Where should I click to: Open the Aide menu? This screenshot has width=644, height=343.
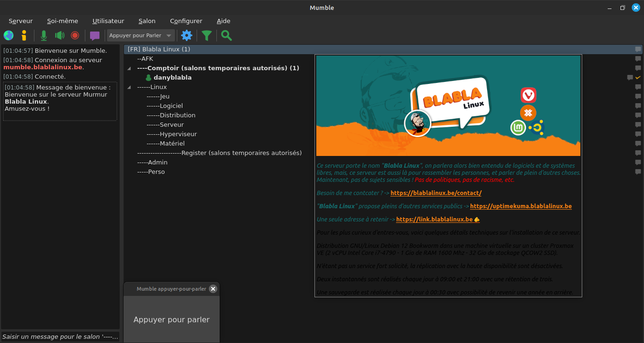223,21
